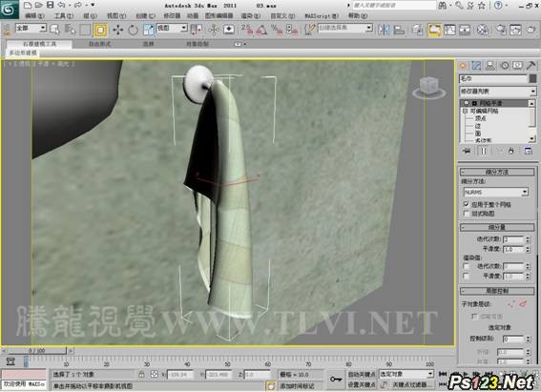Enable the 旧式贴图 checkbox
This screenshot has width=541, height=392.
pos(467,214)
